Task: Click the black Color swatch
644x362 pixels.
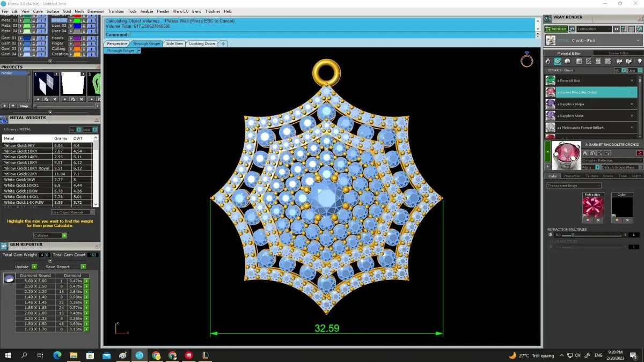Action: (x=621, y=206)
